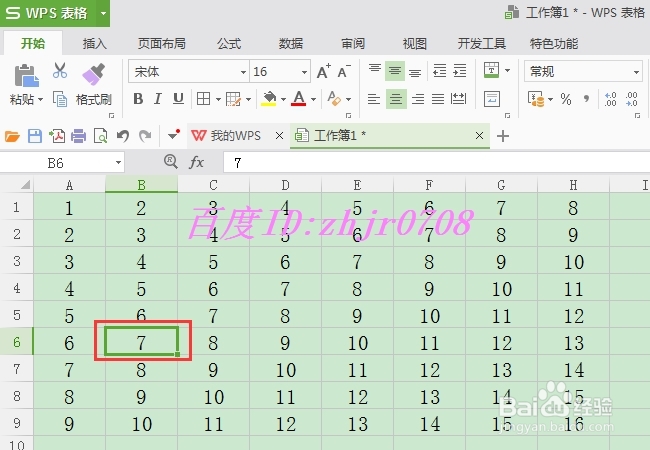Increase decimal places
This screenshot has width=650, height=450.
[x=610, y=99]
